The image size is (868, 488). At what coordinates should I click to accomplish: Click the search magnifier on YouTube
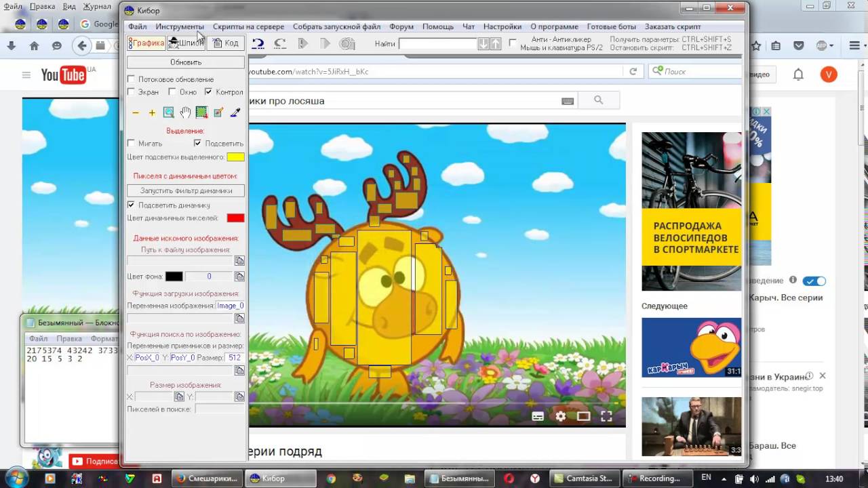coord(598,100)
